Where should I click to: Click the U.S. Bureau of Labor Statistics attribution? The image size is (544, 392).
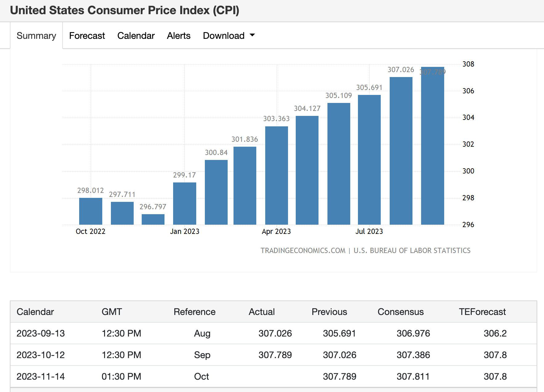(x=412, y=251)
